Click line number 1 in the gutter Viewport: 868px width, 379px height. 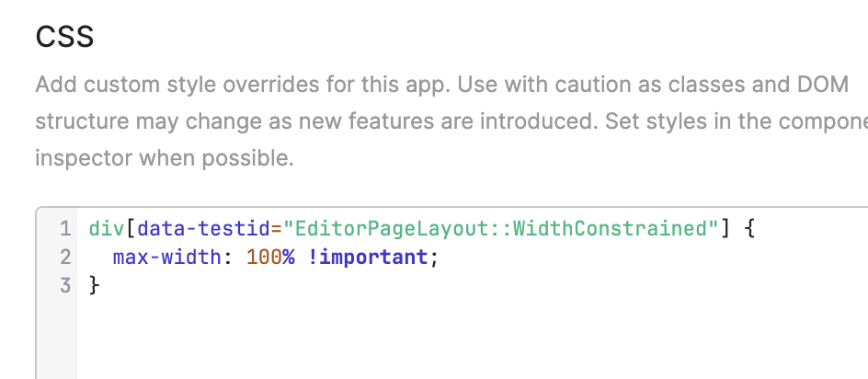65,228
